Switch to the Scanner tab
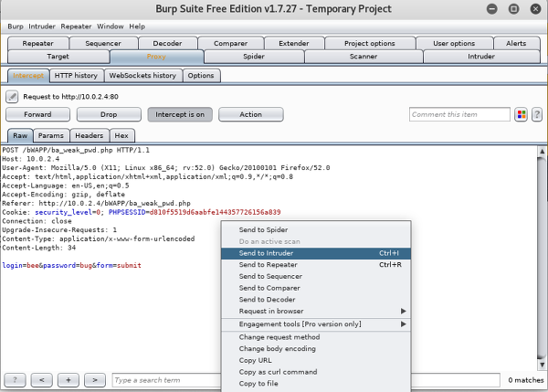Image resolution: width=548 pixels, height=392 pixels. 364,57
